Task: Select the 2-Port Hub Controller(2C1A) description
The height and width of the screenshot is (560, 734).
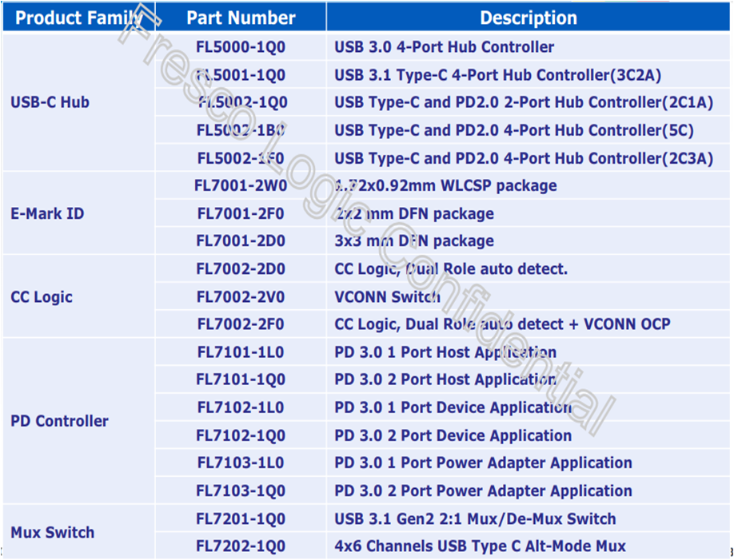Action: (x=524, y=102)
